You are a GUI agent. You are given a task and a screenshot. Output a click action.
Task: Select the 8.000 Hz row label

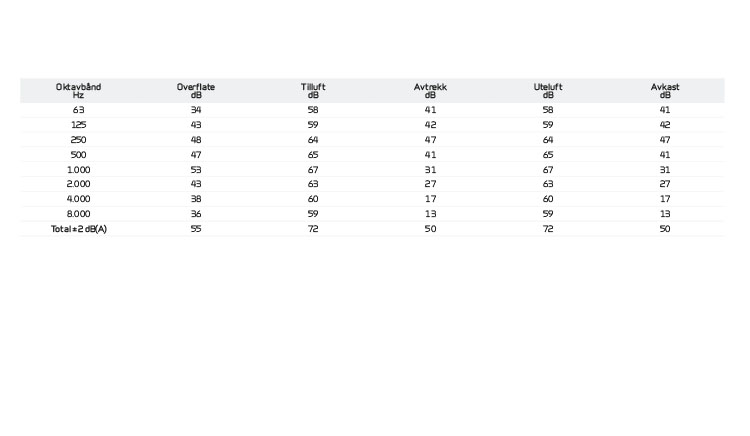pyautogui.click(x=78, y=214)
